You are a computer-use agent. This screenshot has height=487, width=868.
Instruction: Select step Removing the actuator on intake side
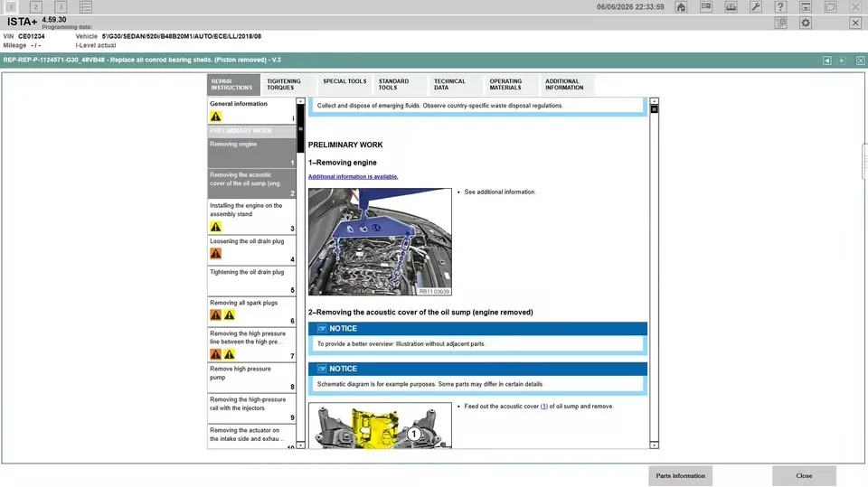coord(251,436)
